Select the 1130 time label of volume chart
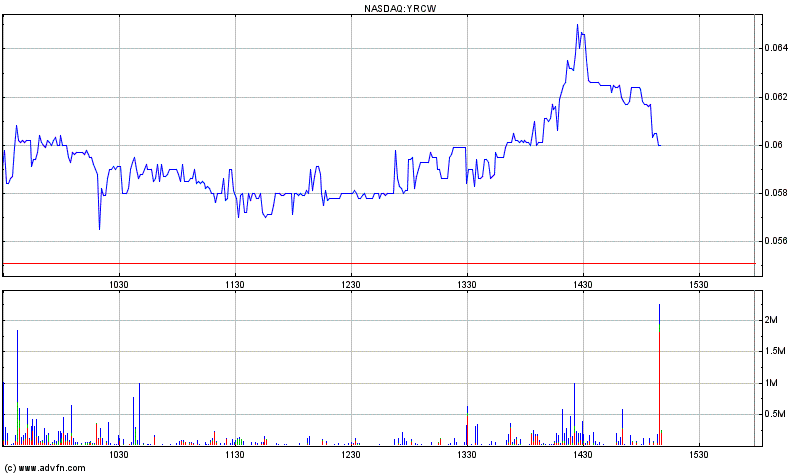The image size is (800, 475). click(x=235, y=454)
